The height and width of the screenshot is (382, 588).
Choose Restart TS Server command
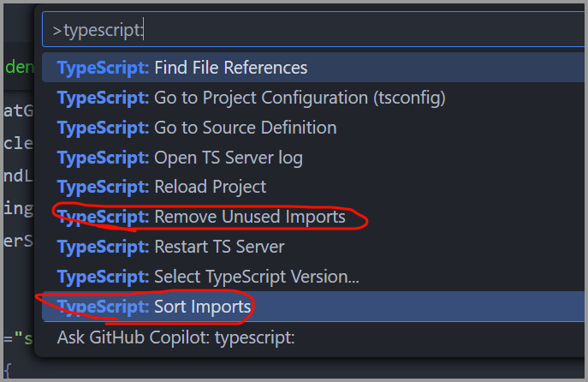tap(312, 247)
